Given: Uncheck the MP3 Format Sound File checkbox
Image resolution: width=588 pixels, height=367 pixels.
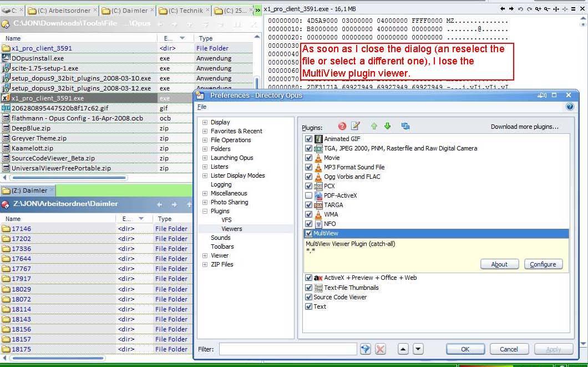Looking at the screenshot, I should pyautogui.click(x=308, y=167).
